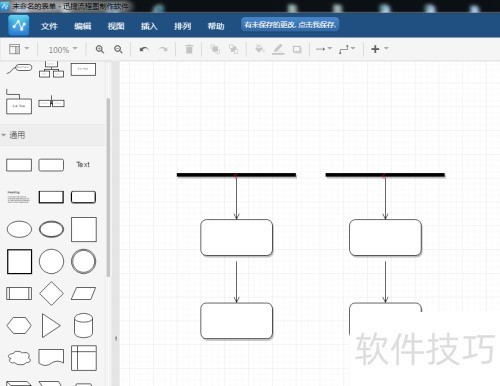Screen dimensions: 500x386
Task: Select the thin circle shape
Action: [51, 261]
